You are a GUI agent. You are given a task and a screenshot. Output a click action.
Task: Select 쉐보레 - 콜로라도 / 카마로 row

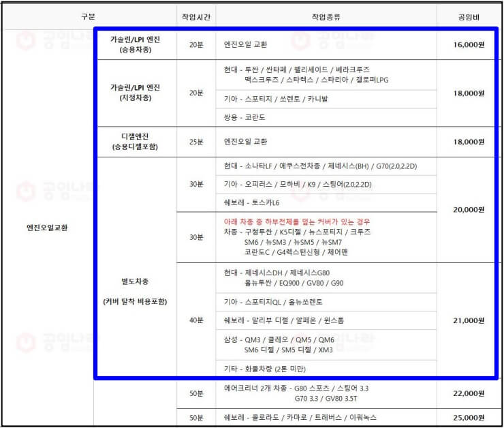[x=300, y=418]
